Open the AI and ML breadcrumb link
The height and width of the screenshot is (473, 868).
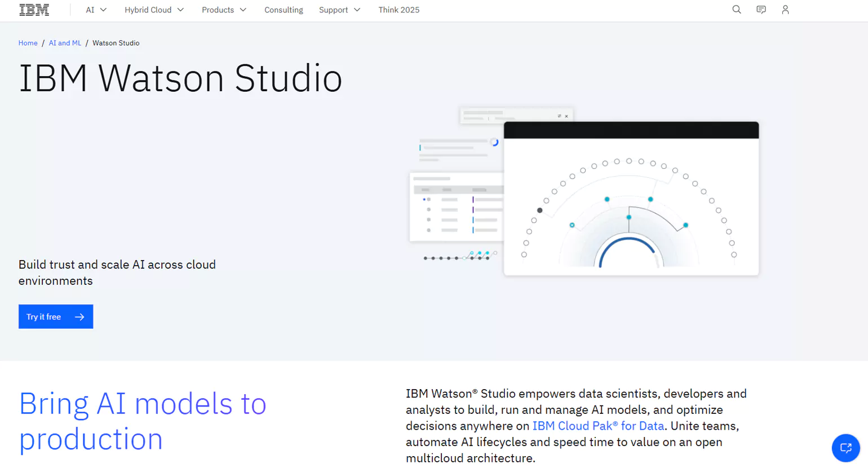(64, 43)
